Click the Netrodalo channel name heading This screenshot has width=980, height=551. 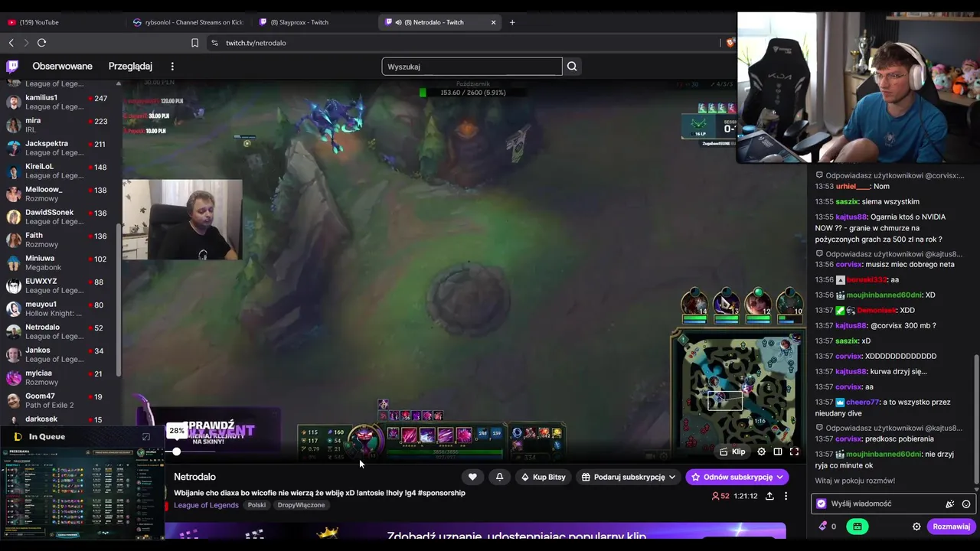pyautogui.click(x=194, y=477)
